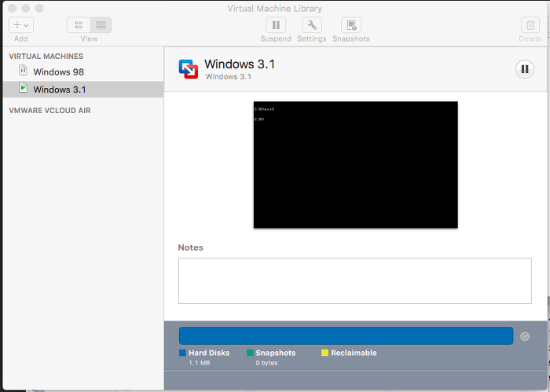550x392 pixels.
Task: Open the Add virtual machine dropdown
Action: coord(20,25)
